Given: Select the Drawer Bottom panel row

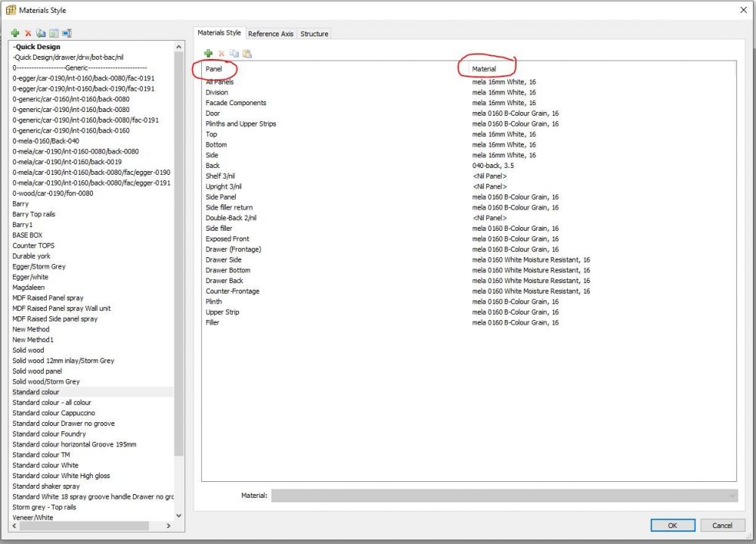Looking at the screenshot, I should pos(228,270).
